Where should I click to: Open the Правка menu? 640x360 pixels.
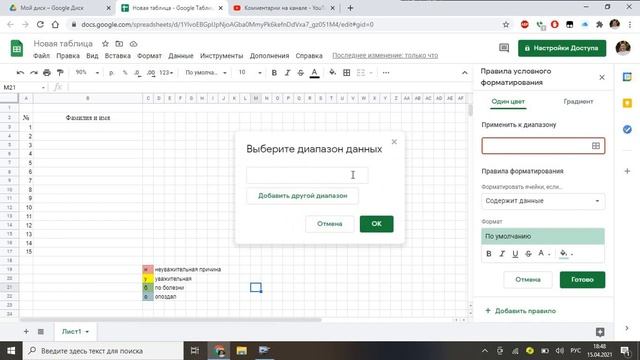coord(68,56)
